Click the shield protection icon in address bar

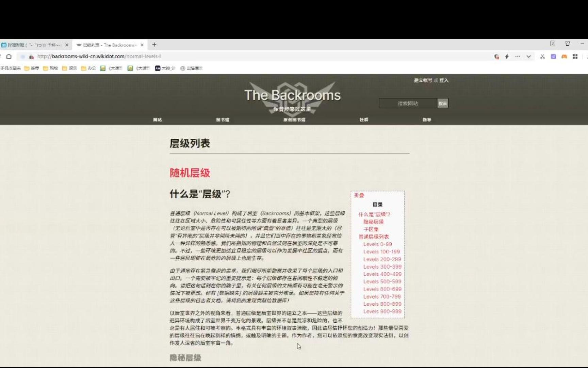point(496,57)
